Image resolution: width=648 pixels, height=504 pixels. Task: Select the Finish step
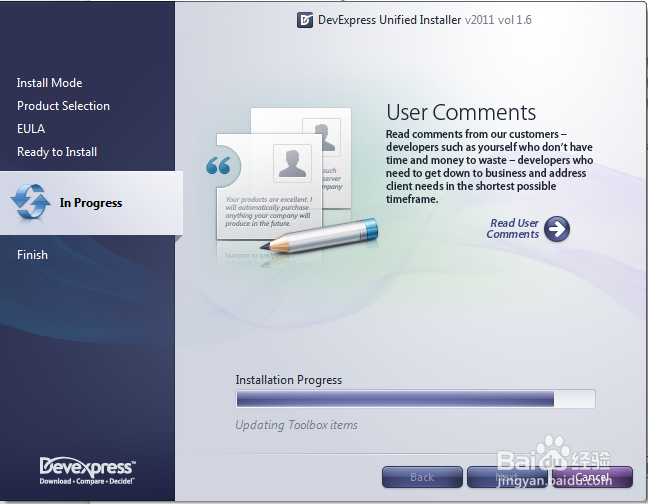point(32,255)
